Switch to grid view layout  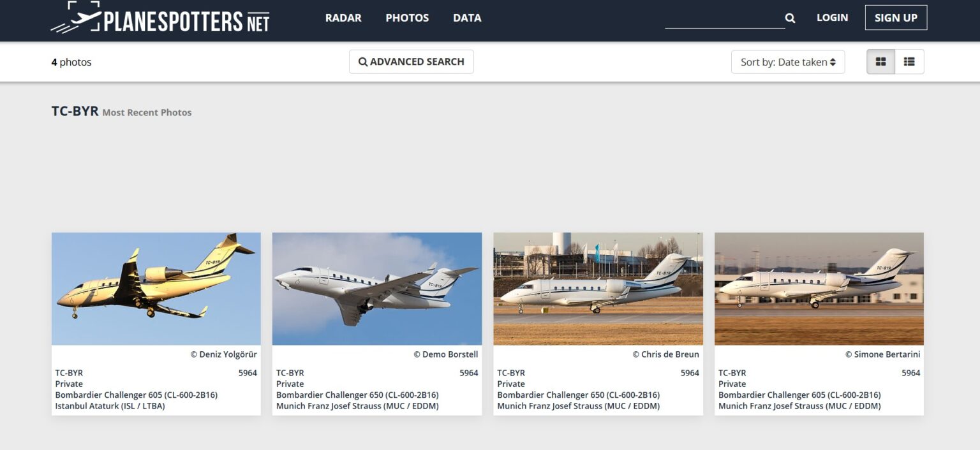[x=880, y=62]
